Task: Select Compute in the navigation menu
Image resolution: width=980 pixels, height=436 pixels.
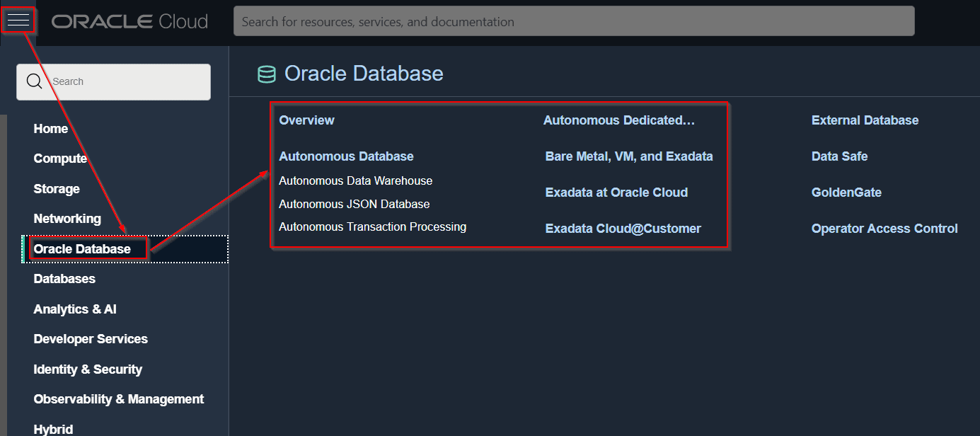Action: 60,159
